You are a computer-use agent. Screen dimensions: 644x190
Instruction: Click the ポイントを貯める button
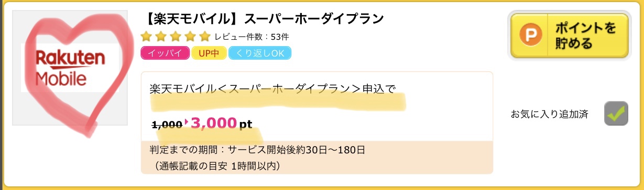569,36
